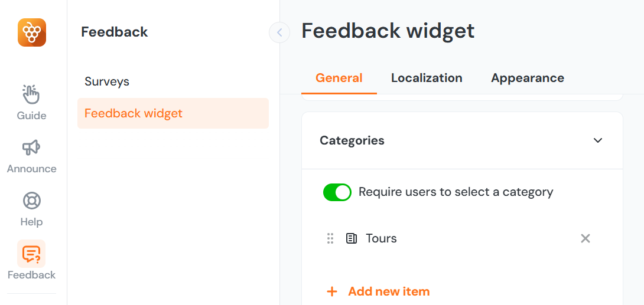644x305 pixels.
Task: Switch to the Localization tab
Action: (x=427, y=78)
